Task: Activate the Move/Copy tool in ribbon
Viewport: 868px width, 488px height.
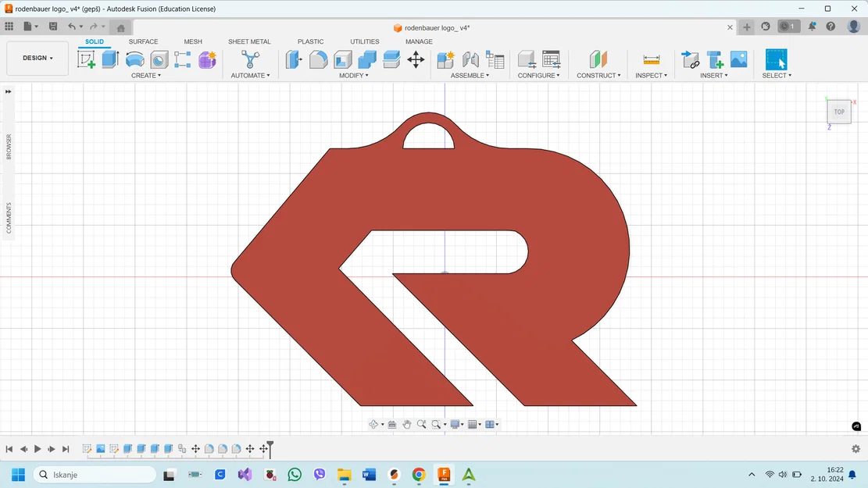Action: [x=416, y=59]
